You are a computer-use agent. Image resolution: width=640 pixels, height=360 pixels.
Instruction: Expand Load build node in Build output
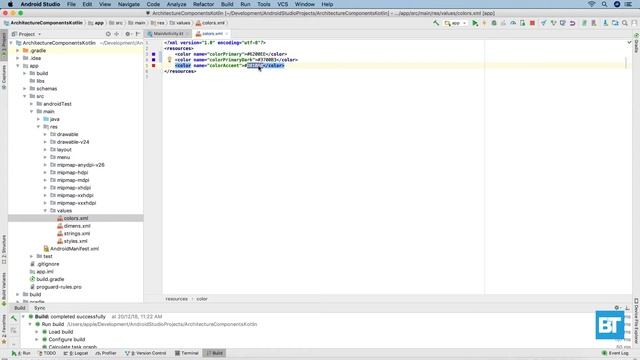pyautogui.click(x=37, y=332)
